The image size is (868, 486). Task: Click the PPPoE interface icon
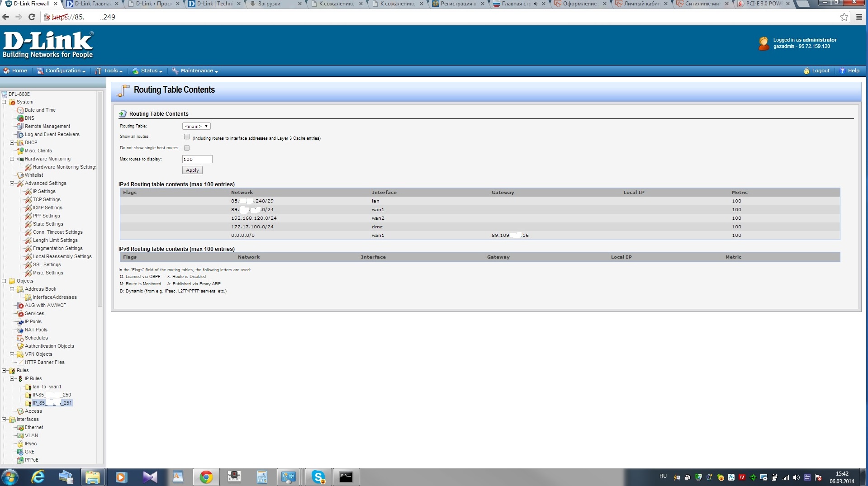(20, 460)
